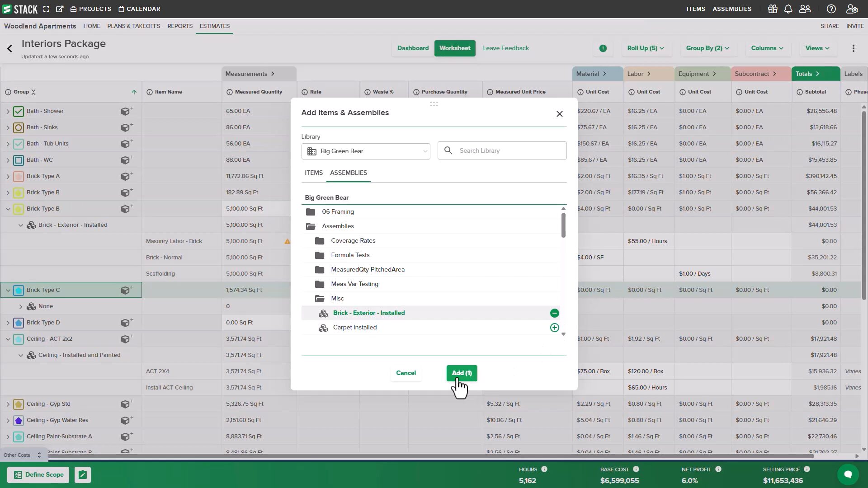Open the Library dropdown showing Big Green Bear

coord(365,151)
